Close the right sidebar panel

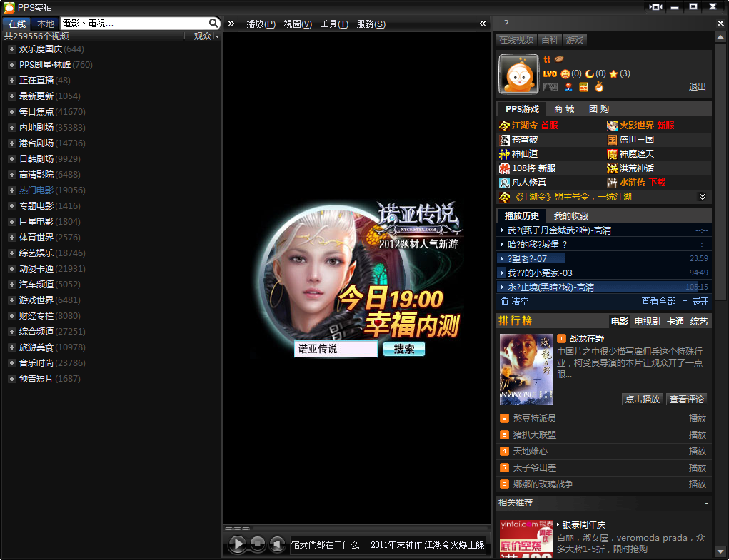[720, 24]
